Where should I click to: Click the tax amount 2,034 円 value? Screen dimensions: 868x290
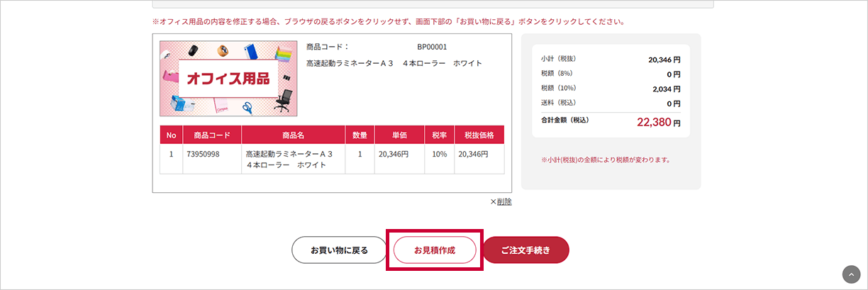point(667,89)
